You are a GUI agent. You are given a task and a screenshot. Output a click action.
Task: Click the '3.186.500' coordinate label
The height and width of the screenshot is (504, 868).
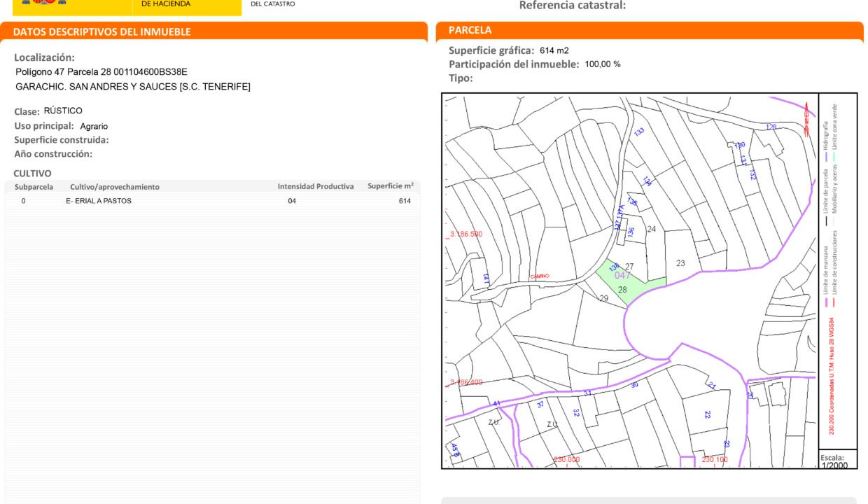pyautogui.click(x=466, y=234)
